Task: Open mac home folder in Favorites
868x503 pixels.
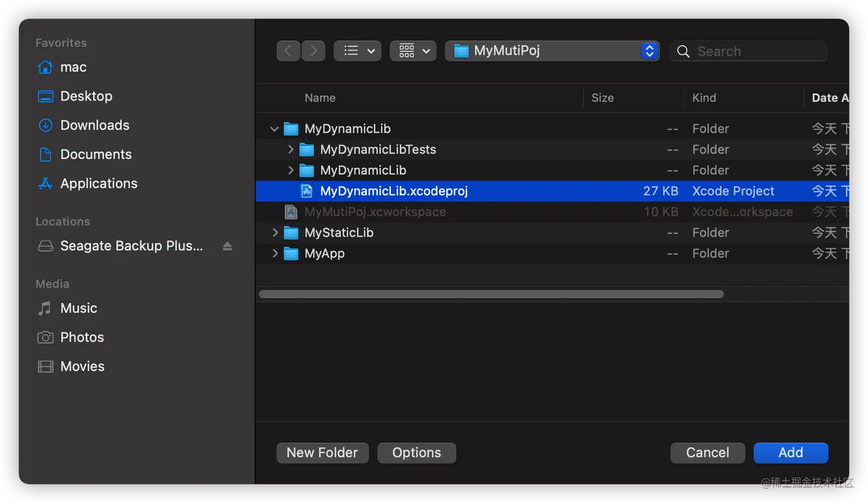Action: [x=73, y=67]
